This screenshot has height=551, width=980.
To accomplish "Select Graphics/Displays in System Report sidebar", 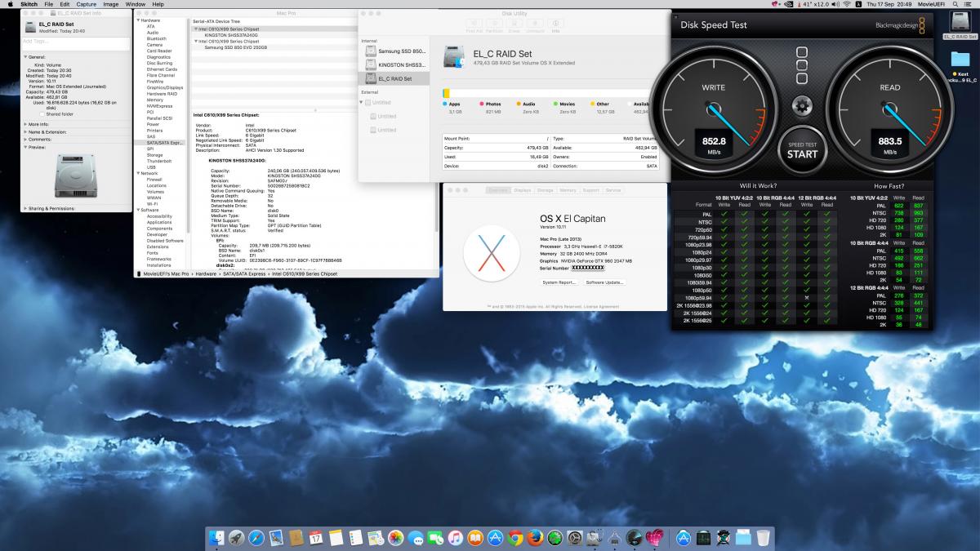I will click(x=165, y=87).
